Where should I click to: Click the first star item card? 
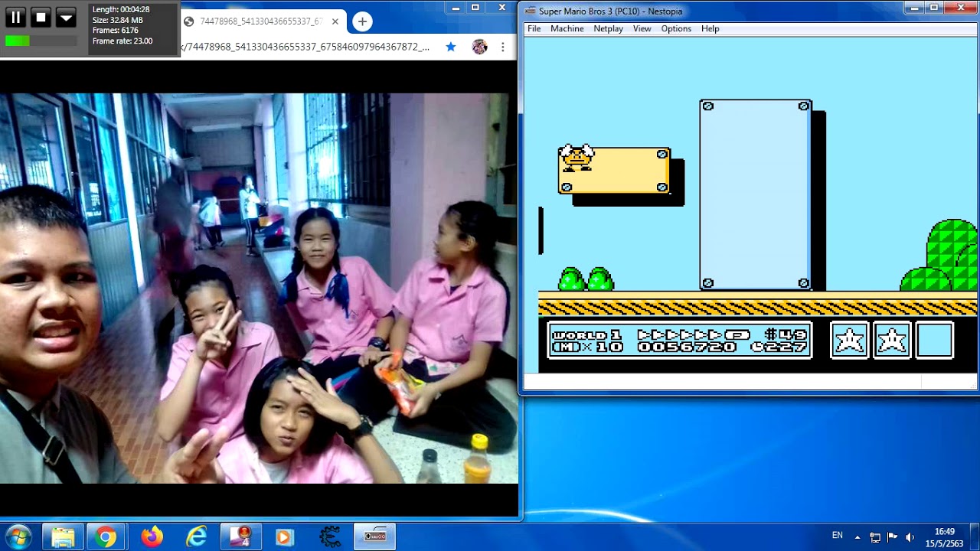click(850, 340)
